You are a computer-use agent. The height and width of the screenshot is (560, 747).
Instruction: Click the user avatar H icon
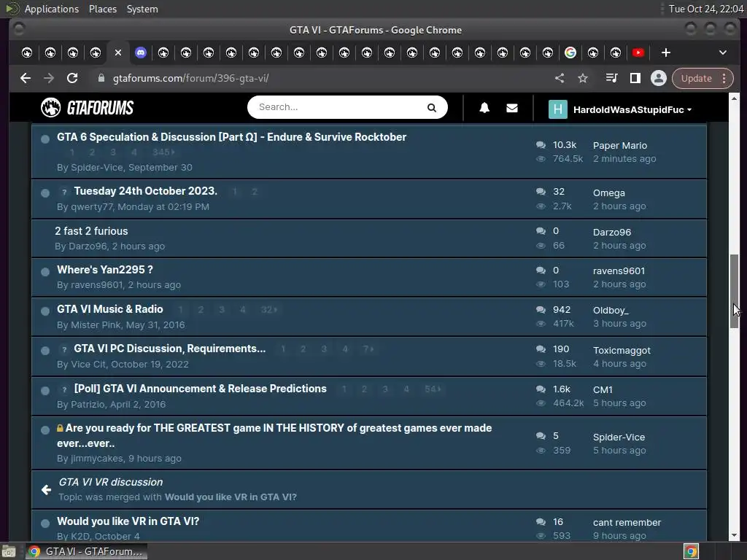tap(558, 109)
